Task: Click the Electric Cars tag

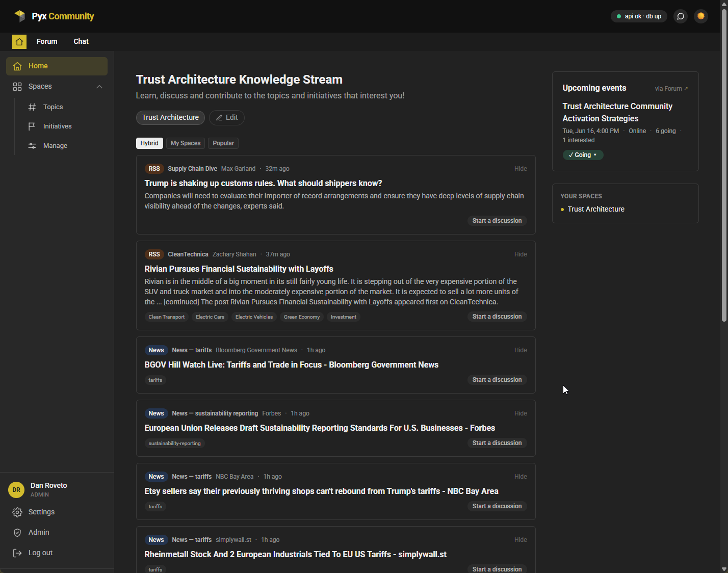Action: [210, 317]
